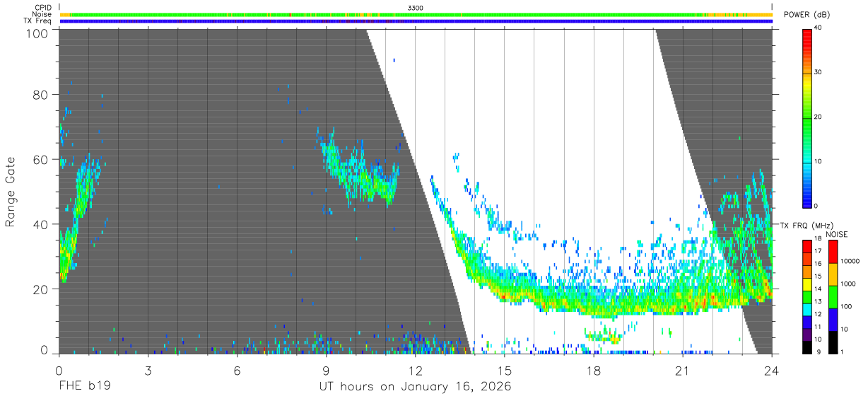Click y-axis tick label 80
The image size is (868, 401).
pos(41,94)
